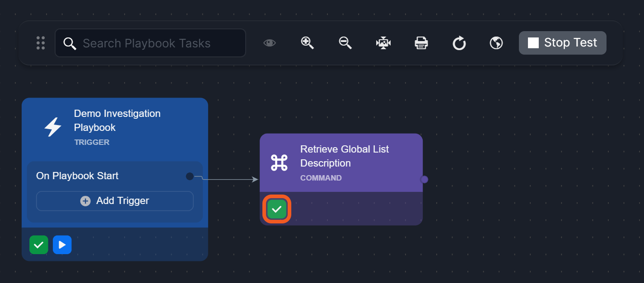The width and height of the screenshot is (644, 283).
Task: Select On Playbook Start trigger row
Action: (115, 176)
